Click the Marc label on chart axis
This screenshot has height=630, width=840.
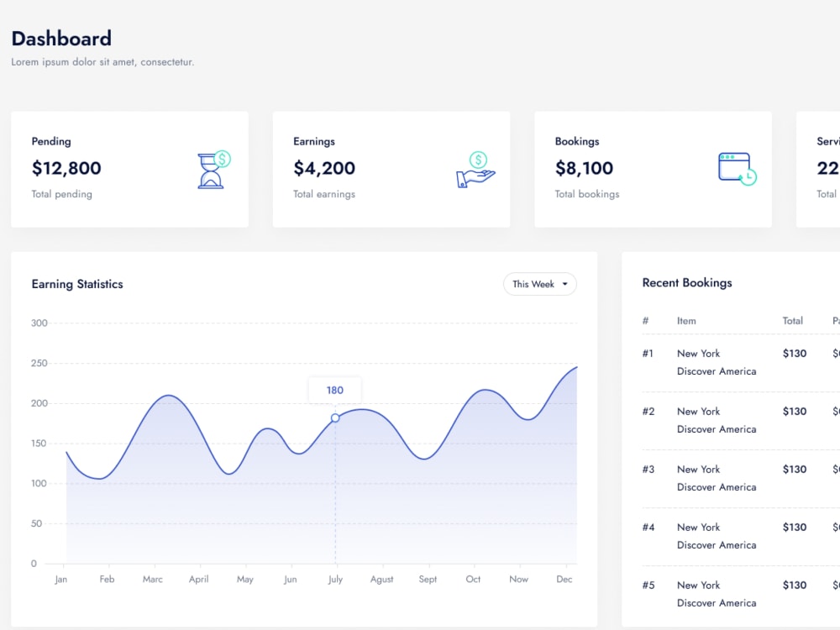pos(152,579)
